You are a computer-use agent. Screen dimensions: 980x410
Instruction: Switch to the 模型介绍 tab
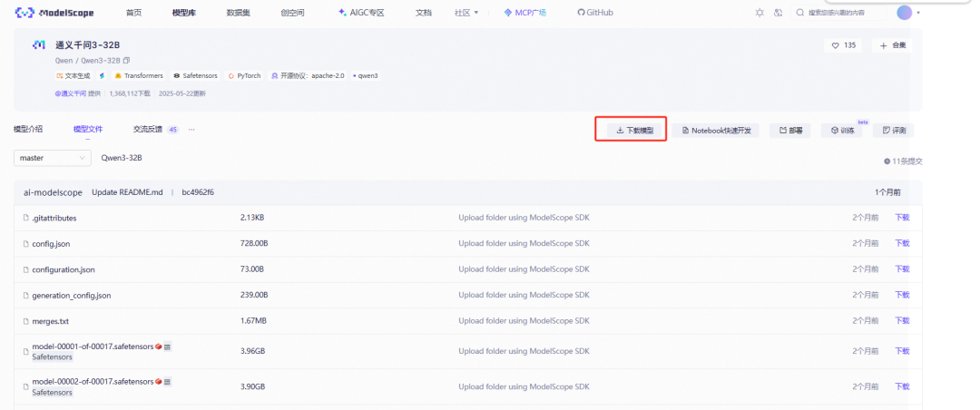28,130
